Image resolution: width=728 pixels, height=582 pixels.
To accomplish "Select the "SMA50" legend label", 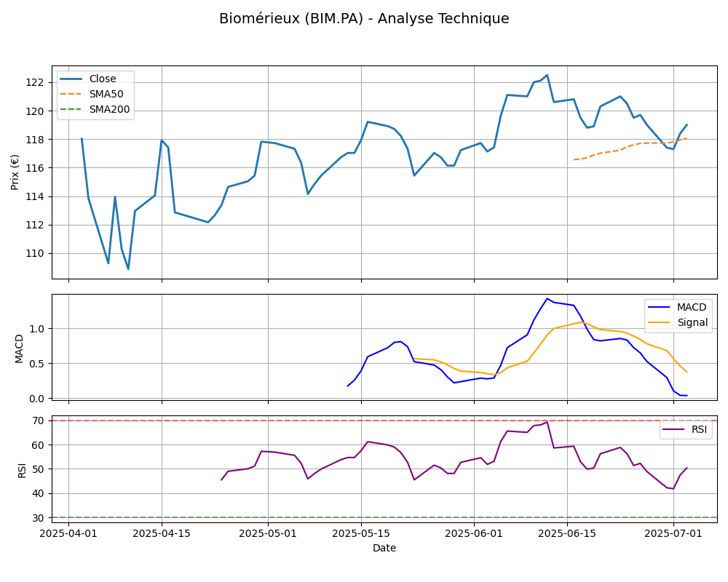I will point(106,95).
